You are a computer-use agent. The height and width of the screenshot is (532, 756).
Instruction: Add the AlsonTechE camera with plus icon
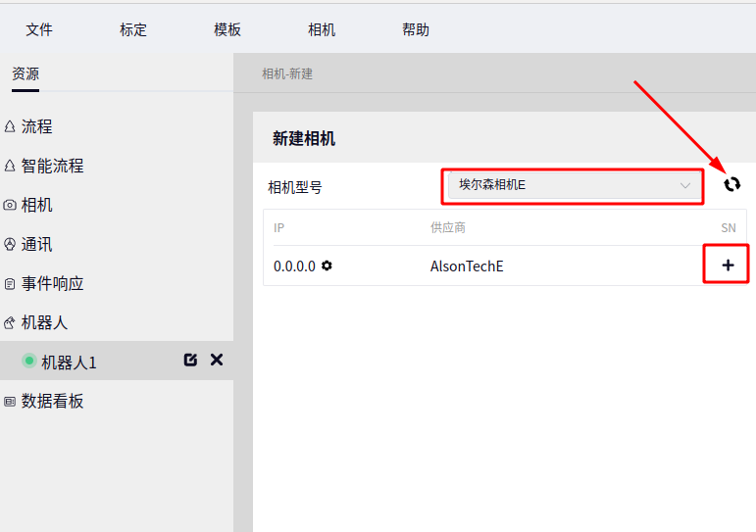728,266
